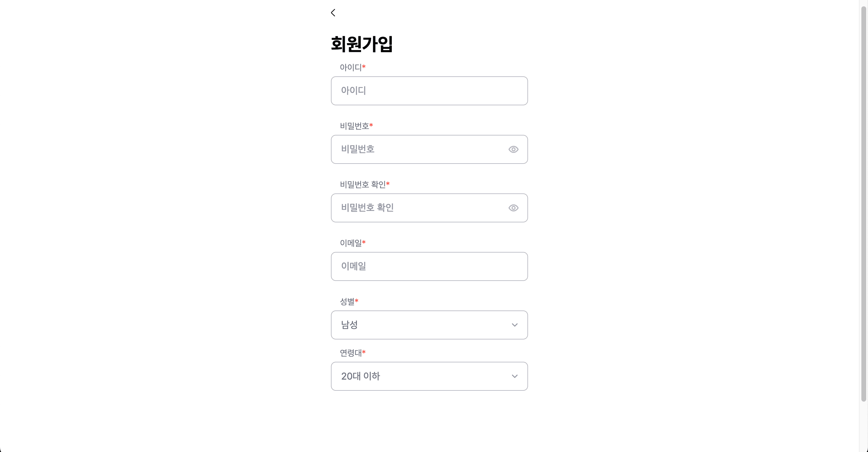Click the red asterisk beside 아이디

coord(364,67)
